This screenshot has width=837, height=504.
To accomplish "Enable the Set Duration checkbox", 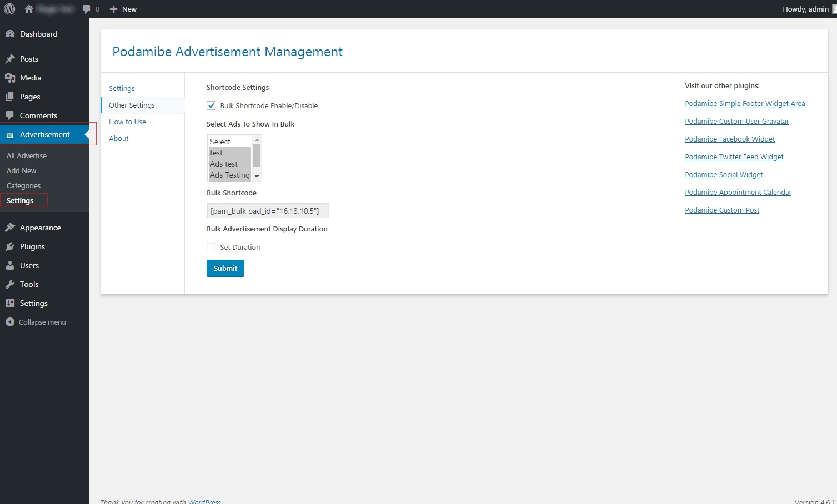I will click(x=211, y=247).
